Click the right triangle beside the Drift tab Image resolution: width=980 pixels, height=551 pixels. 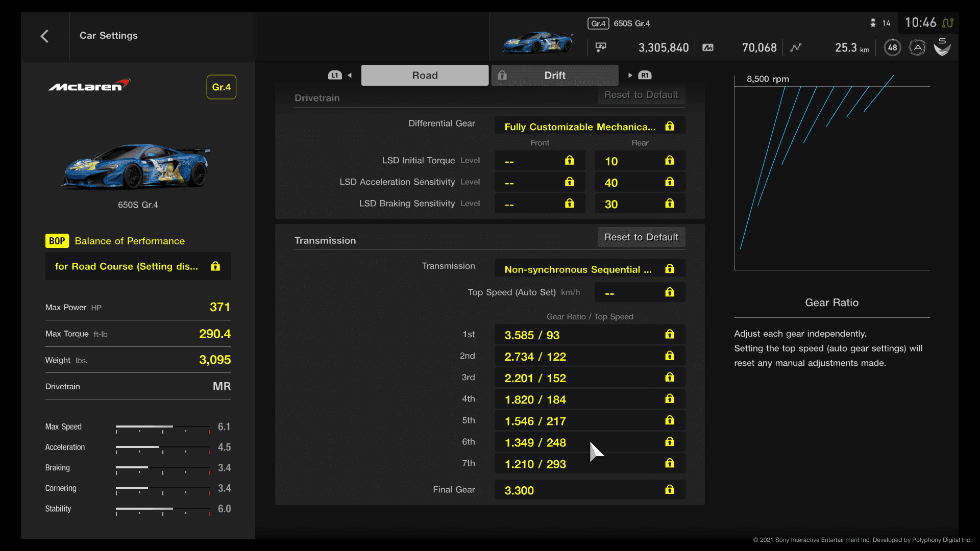[x=630, y=76]
